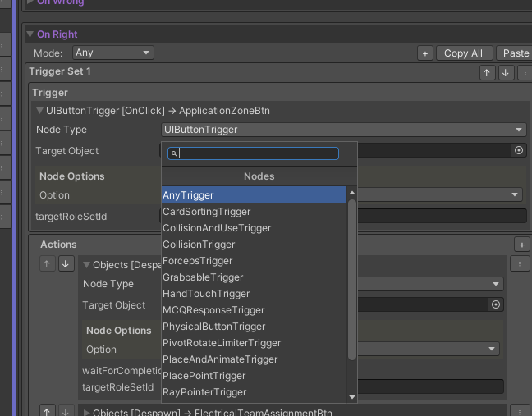Image resolution: width=532 pixels, height=416 pixels.
Task: Move Trigger Set 1 up
Action: (x=487, y=73)
